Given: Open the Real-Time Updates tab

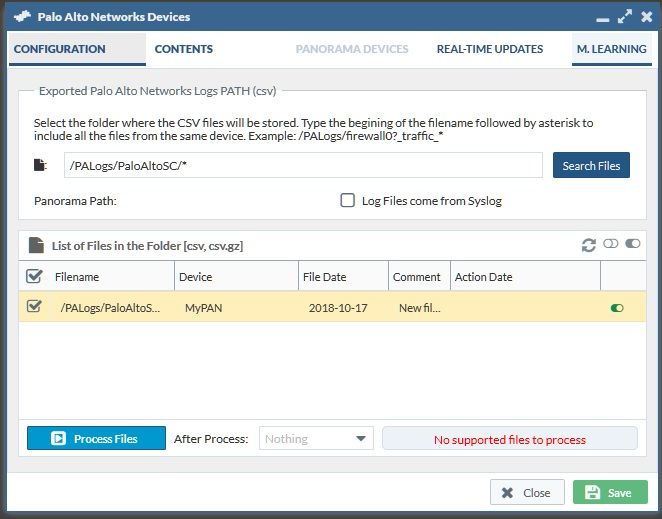Looking at the screenshot, I should click(x=490, y=49).
